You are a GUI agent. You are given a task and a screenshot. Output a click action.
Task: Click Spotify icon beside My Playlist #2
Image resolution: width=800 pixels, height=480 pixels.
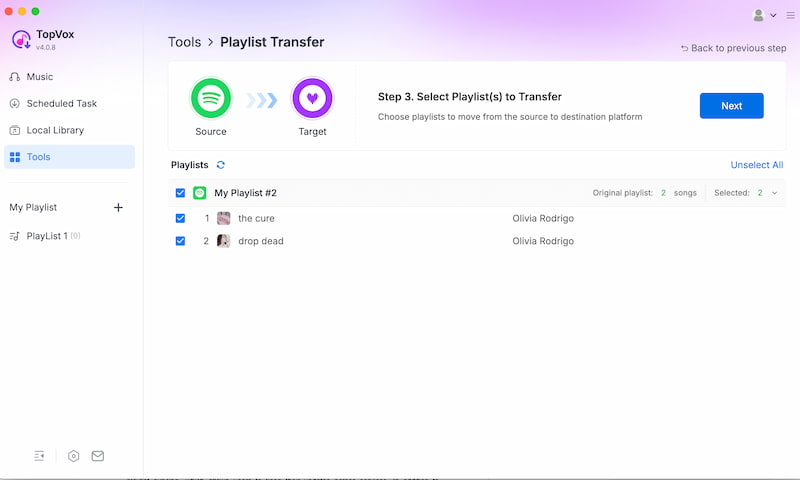pyautogui.click(x=199, y=193)
